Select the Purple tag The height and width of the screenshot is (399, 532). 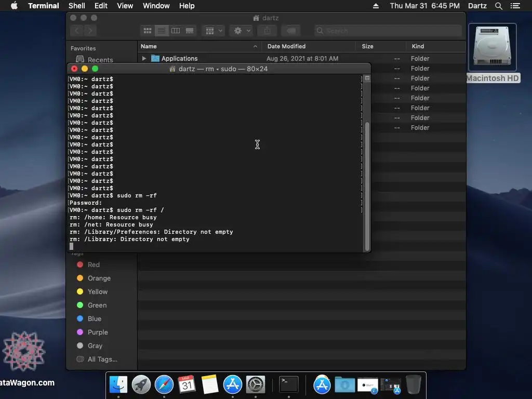coord(92,332)
